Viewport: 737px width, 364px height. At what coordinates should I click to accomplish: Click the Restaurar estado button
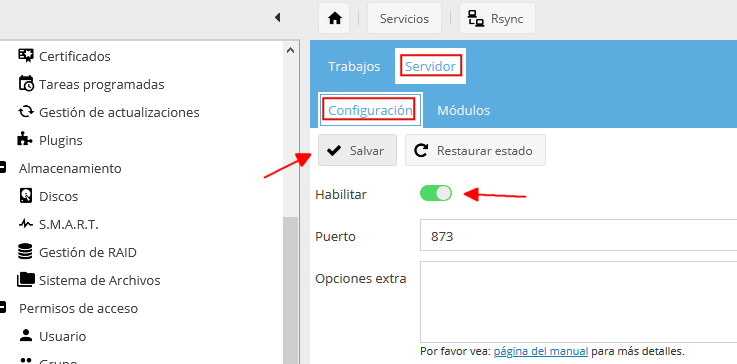tap(475, 150)
